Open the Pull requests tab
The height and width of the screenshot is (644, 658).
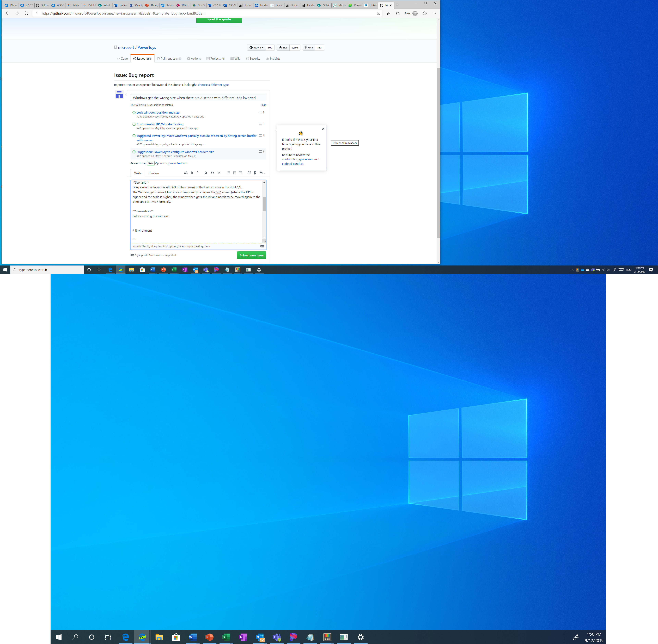[169, 59]
